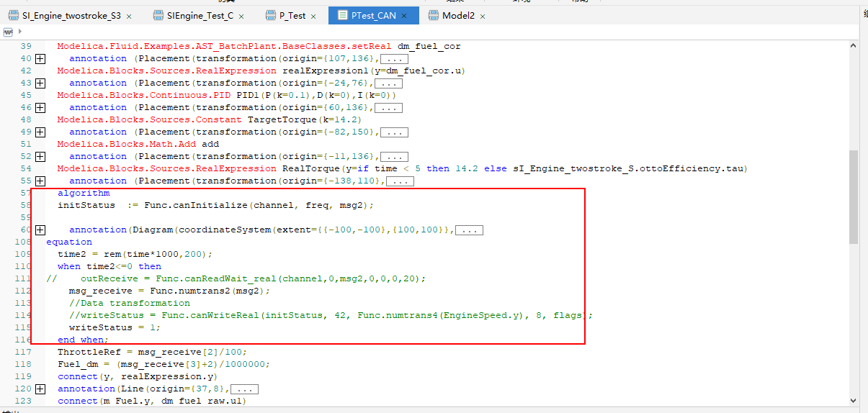The width and height of the screenshot is (868, 413).
Task: Expand the folded annotation at line 49
Action: point(40,132)
